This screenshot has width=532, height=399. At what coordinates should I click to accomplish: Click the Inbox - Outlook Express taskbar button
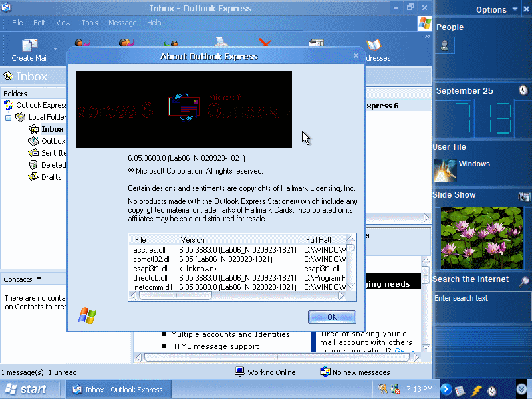[118, 390]
